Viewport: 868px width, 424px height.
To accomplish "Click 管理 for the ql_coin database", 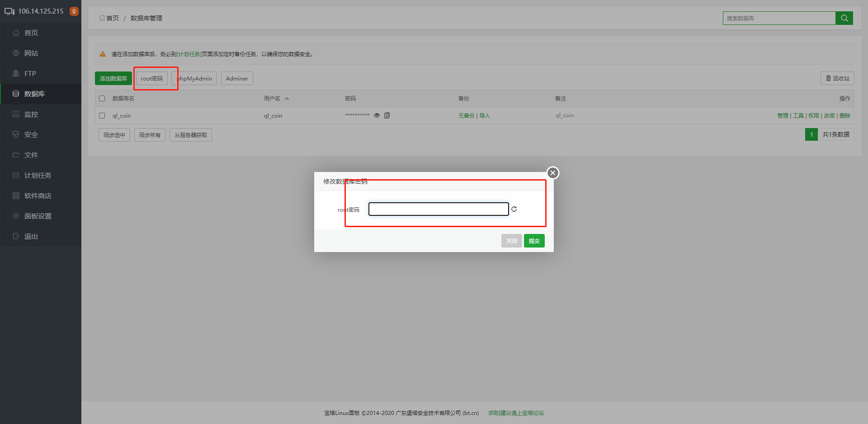I will tap(783, 115).
